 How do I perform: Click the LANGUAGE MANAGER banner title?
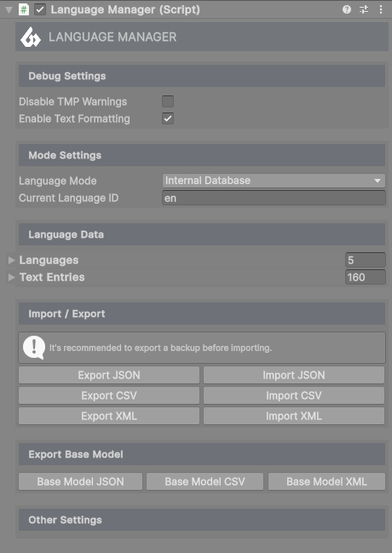(x=112, y=37)
